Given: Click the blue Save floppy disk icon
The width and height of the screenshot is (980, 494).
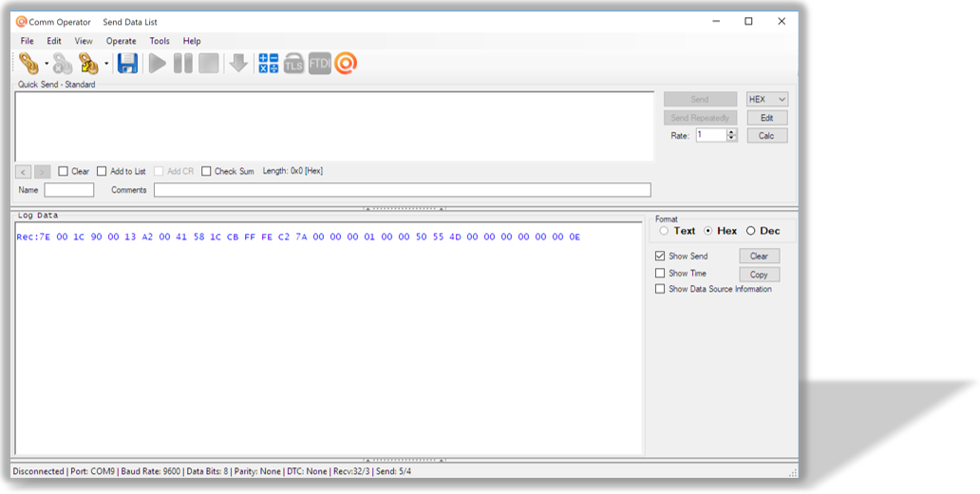Looking at the screenshot, I should pos(127,63).
